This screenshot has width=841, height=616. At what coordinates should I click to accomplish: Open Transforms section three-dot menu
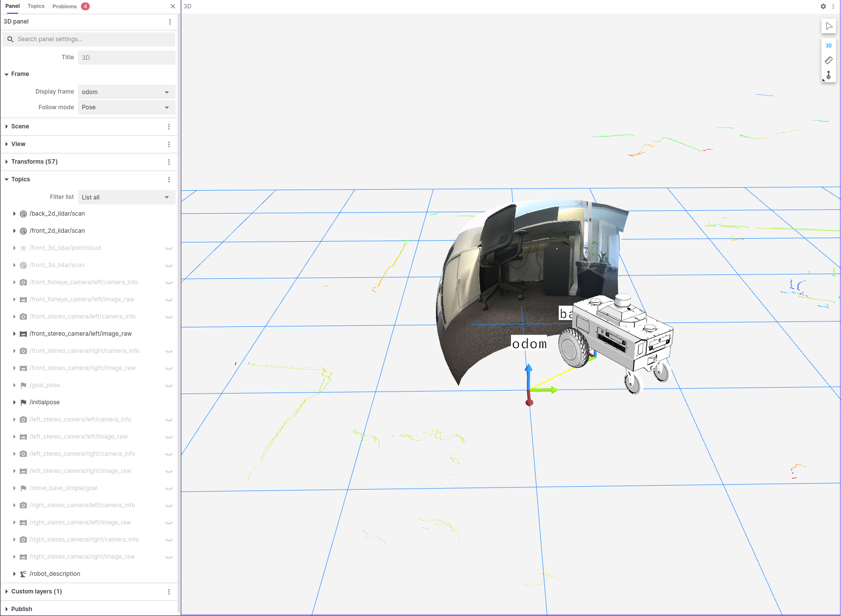pos(169,162)
